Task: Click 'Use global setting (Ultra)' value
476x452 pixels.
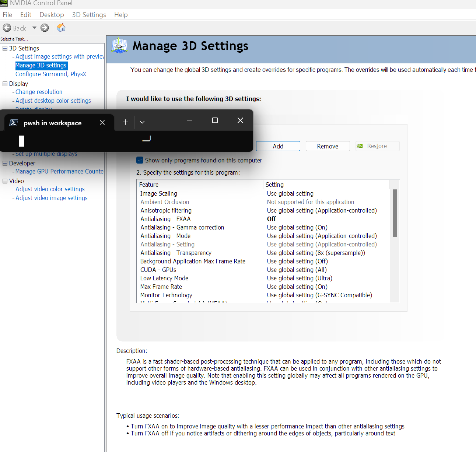Action: click(300, 278)
